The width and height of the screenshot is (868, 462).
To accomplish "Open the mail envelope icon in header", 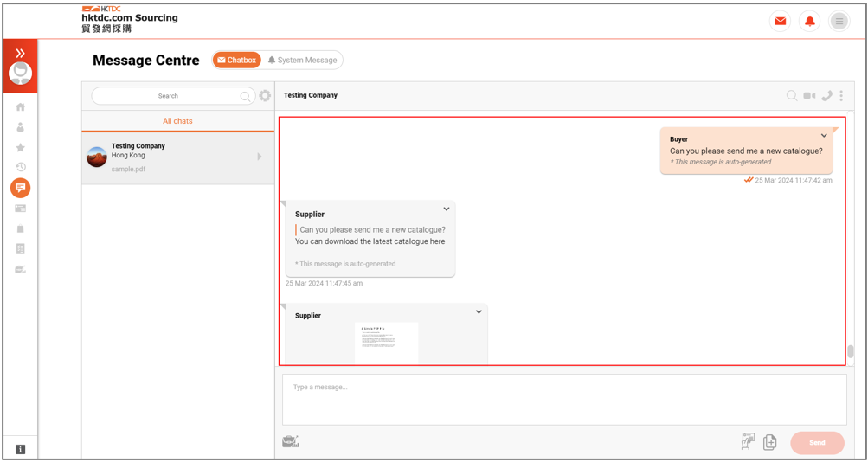I will 780,21.
